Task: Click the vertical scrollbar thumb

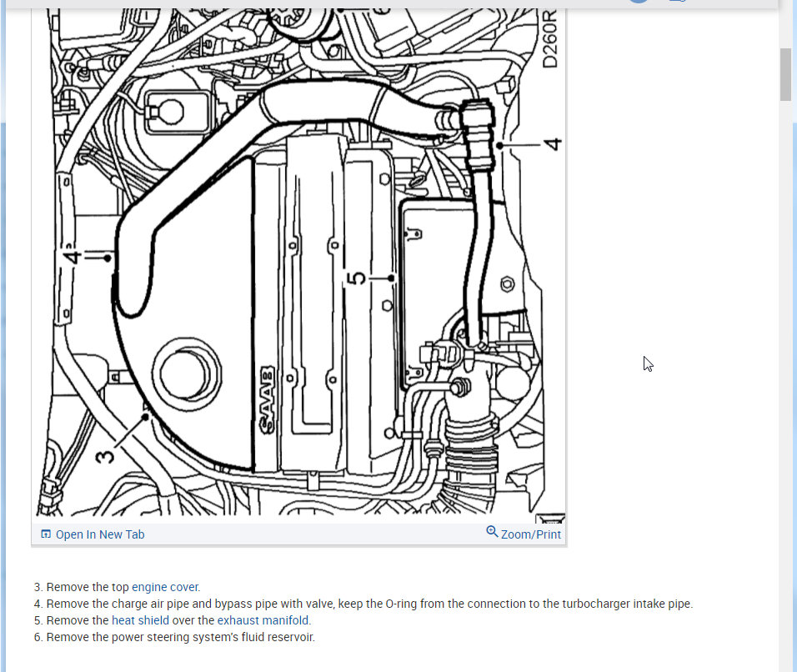Action: pyautogui.click(x=785, y=73)
